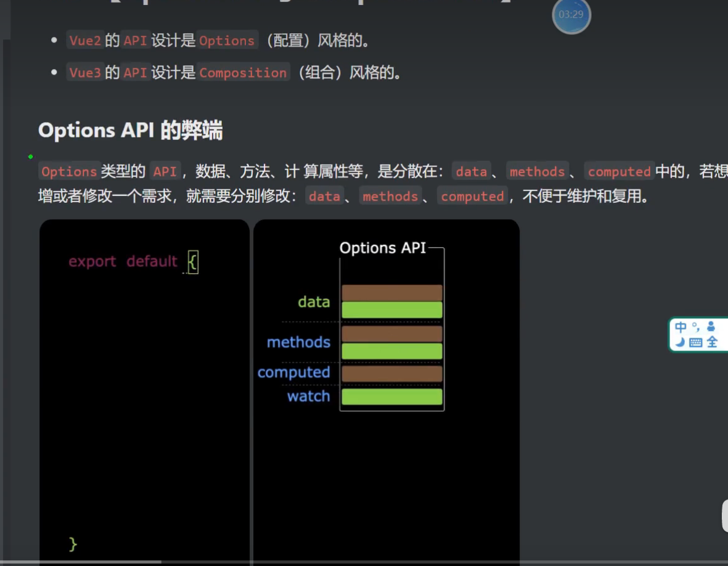Click the 'Options API 的弊端' heading
The width and height of the screenshot is (728, 566).
tap(131, 130)
